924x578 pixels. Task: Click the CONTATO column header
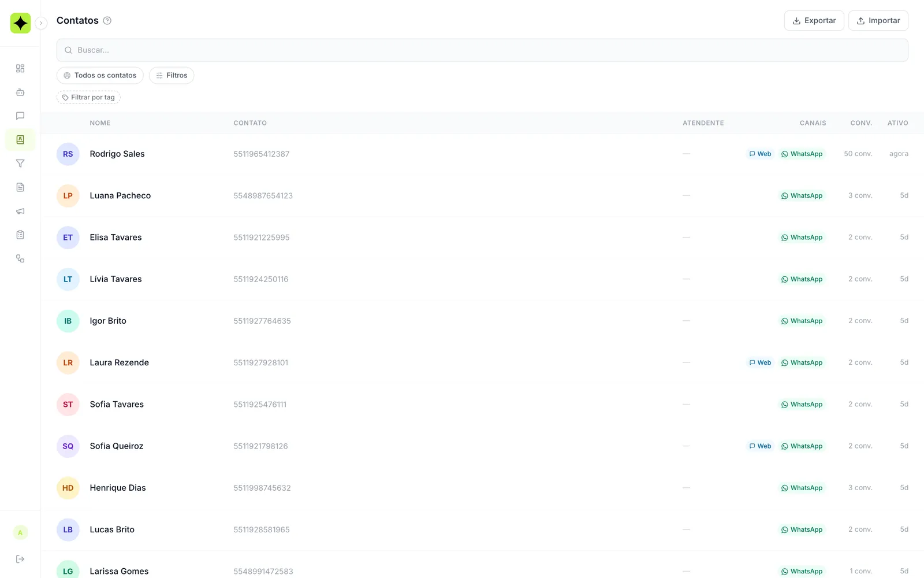tap(250, 123)
